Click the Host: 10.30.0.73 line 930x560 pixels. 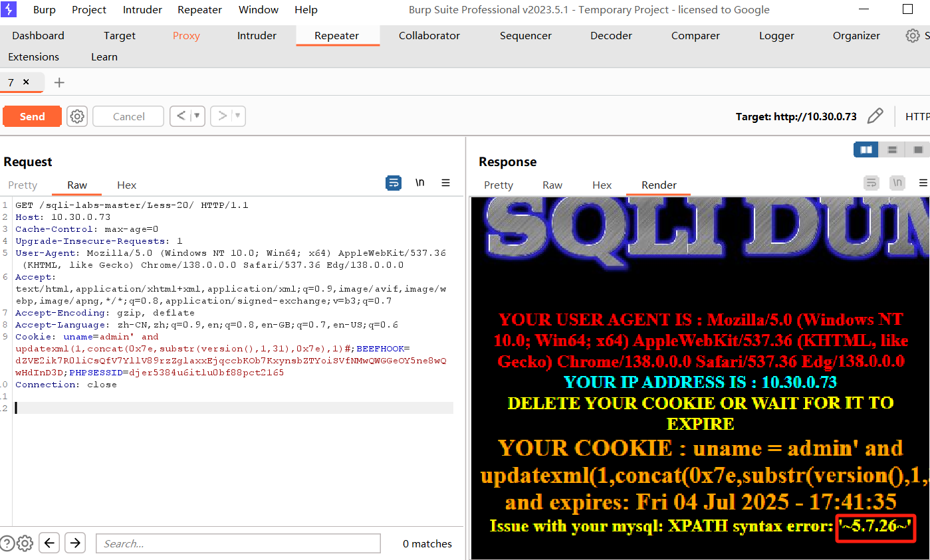63,217
